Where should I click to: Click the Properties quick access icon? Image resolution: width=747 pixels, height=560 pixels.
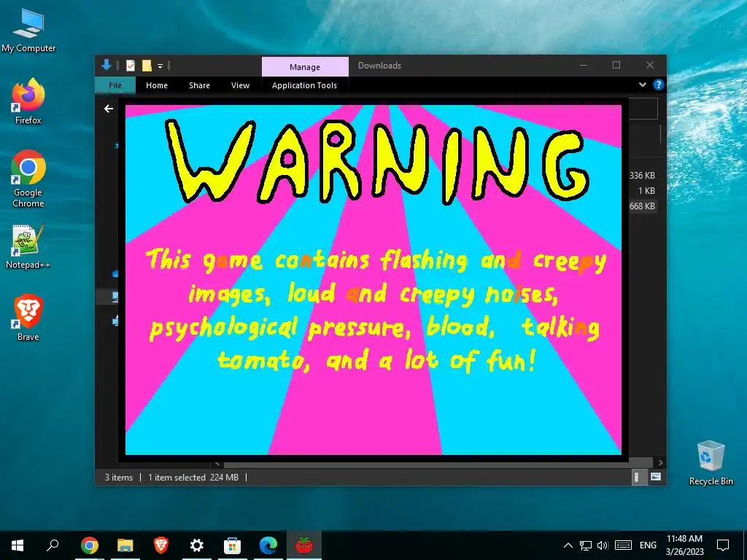(131, 66)
